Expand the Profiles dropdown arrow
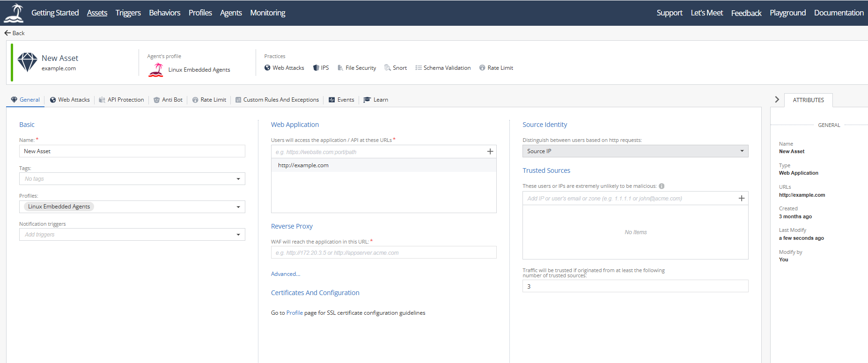The height and width of the screenshot is (363, 868). 238,207
